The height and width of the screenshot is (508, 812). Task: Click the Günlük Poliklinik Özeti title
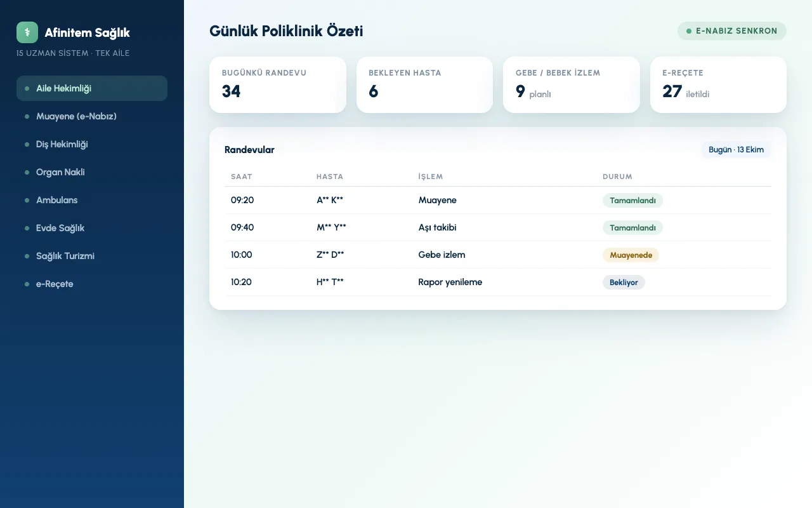[x=286, y=31]
